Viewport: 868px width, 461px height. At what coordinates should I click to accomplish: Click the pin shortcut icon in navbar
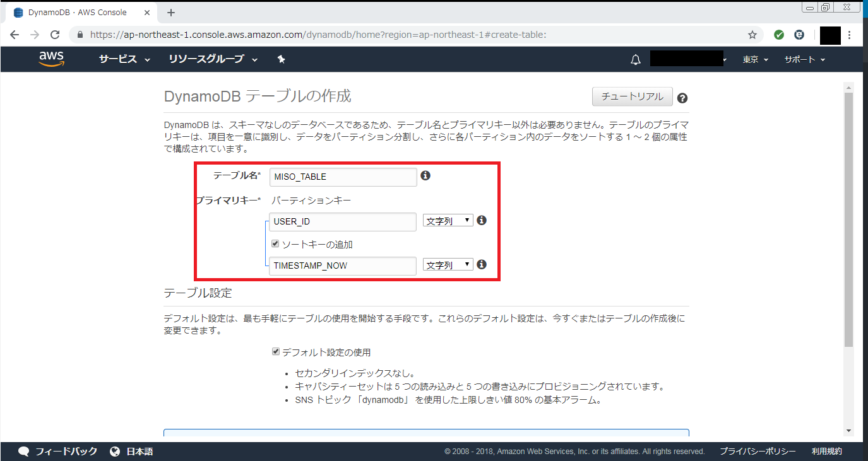(282, 59)
